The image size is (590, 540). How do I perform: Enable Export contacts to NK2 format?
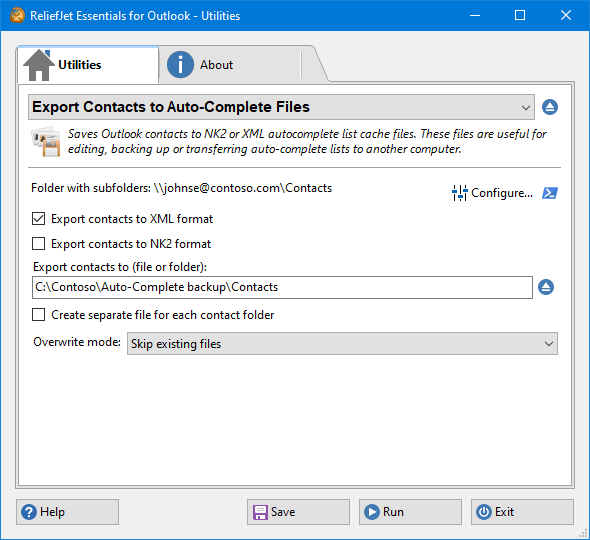(x=38, y=244)
